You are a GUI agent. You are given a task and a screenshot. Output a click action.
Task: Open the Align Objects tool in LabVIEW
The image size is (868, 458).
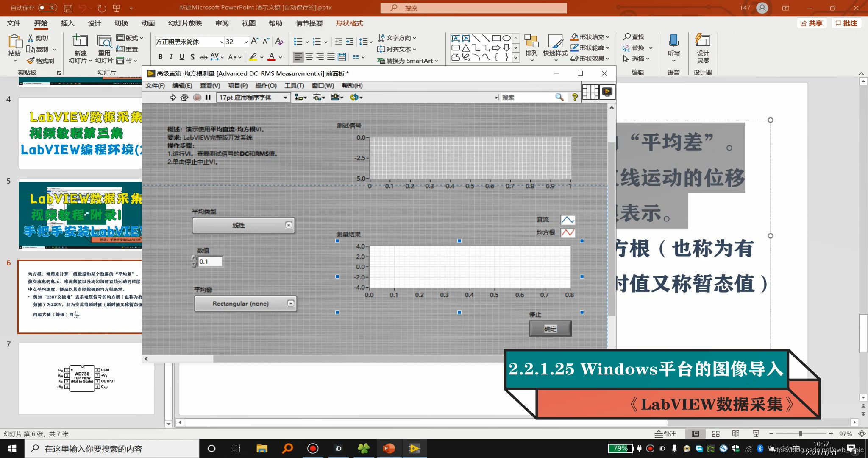click(x=300, y=97)
